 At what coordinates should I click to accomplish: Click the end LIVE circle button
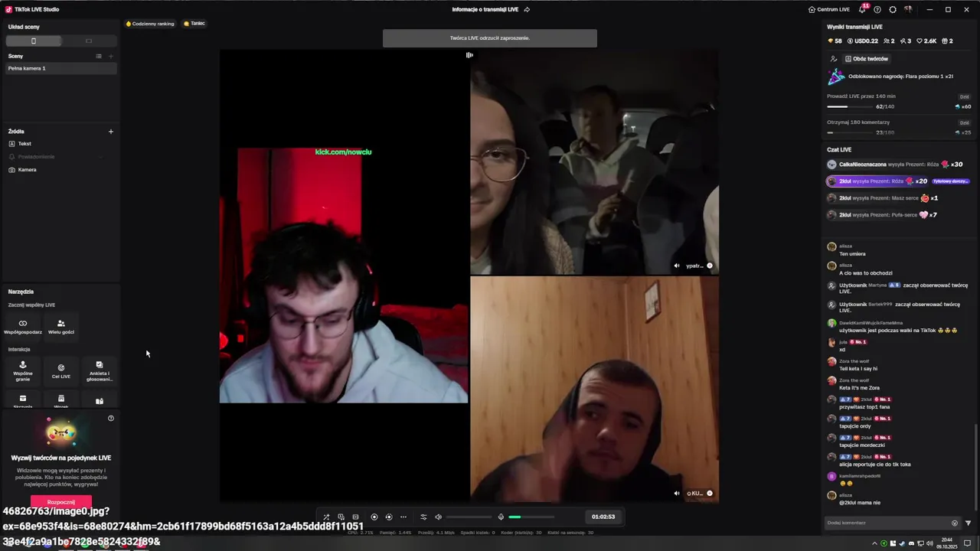point(388,517)
